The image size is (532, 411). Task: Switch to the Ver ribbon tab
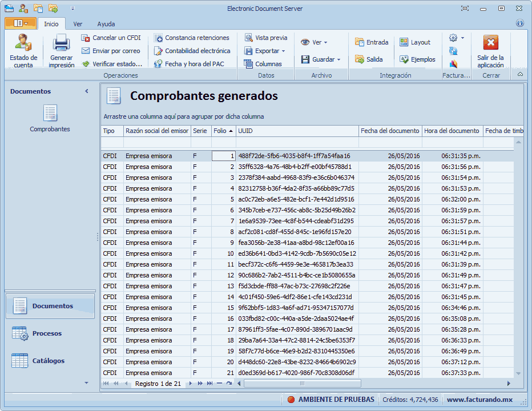pos(78,24)
